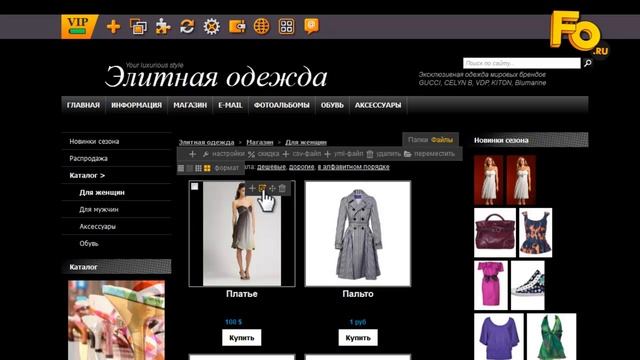
Task: Click the speech bubble support icon
Action: pos(311,27)
